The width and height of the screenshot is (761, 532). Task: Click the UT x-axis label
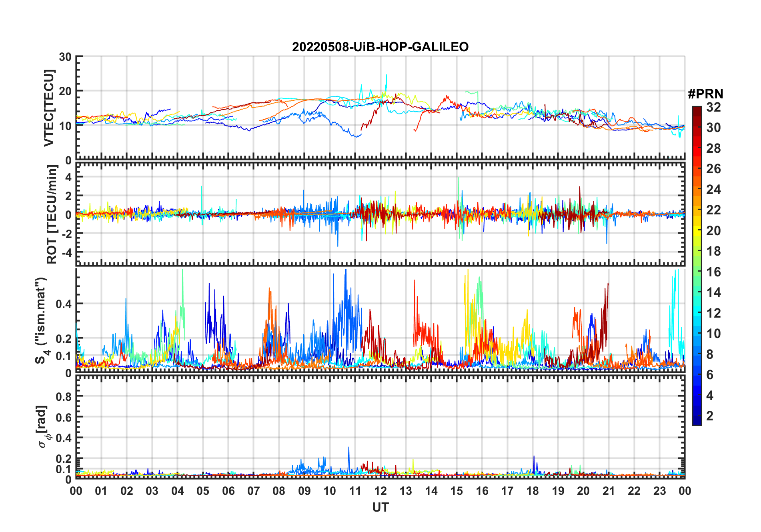(380, 508)
